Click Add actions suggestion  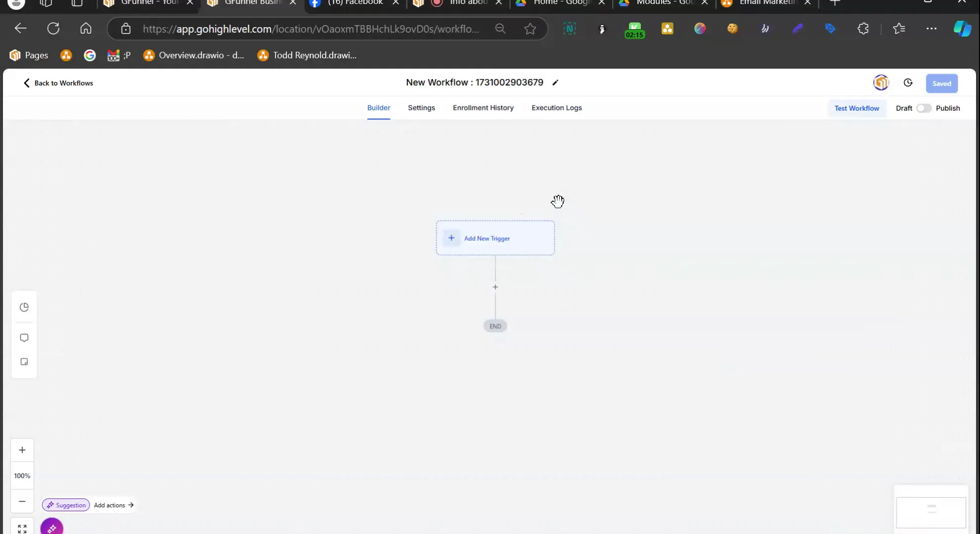[x=114, y=505]
